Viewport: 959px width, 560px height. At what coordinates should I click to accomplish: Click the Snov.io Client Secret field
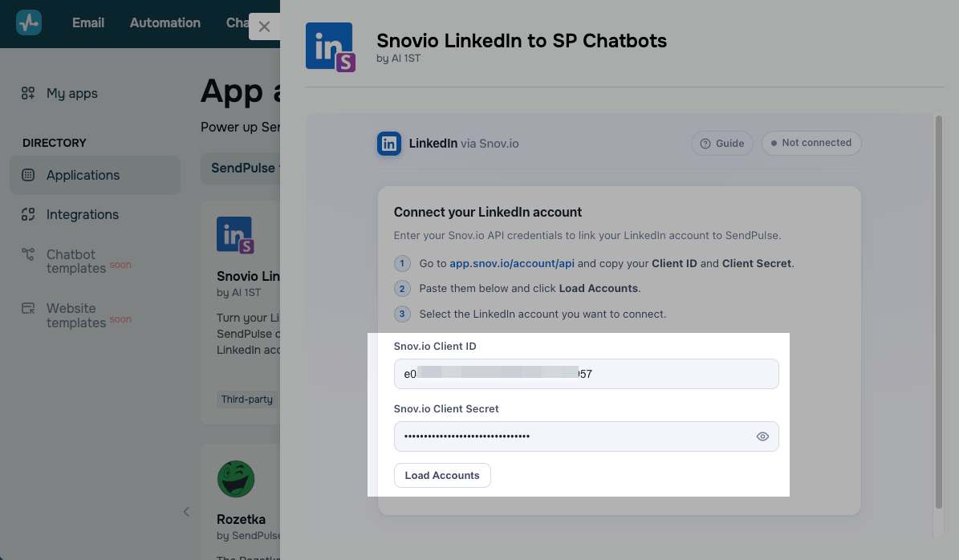(x=586, y=436)
